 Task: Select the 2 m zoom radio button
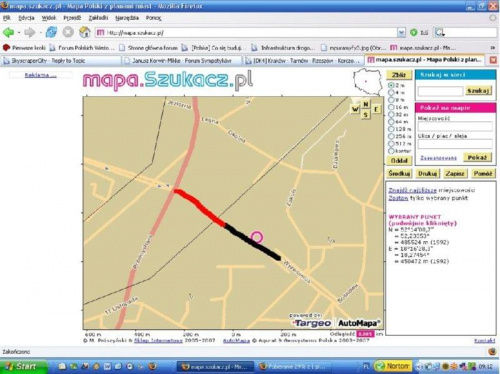coord(391,85)
